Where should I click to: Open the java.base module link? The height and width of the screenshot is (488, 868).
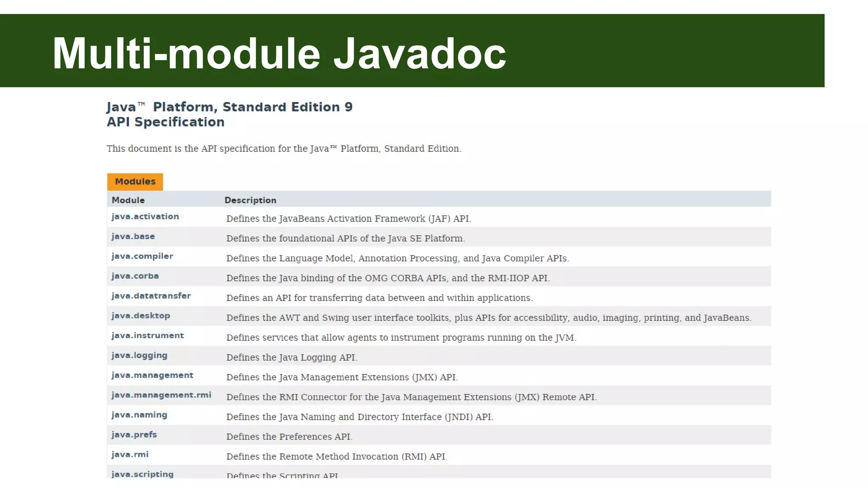click(x=133, y=236)
